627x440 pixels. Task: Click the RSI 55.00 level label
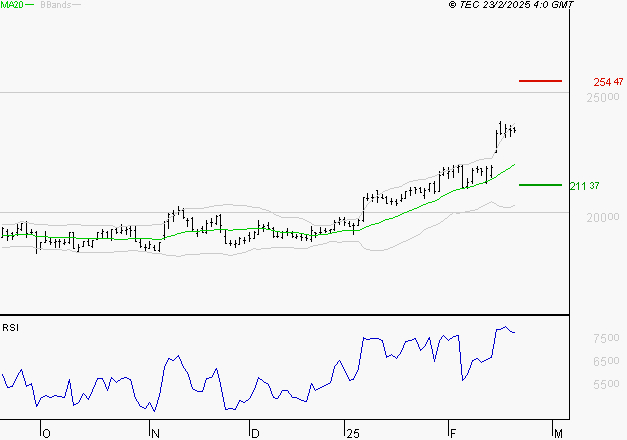pyautogui.click(x=606, y=384)
